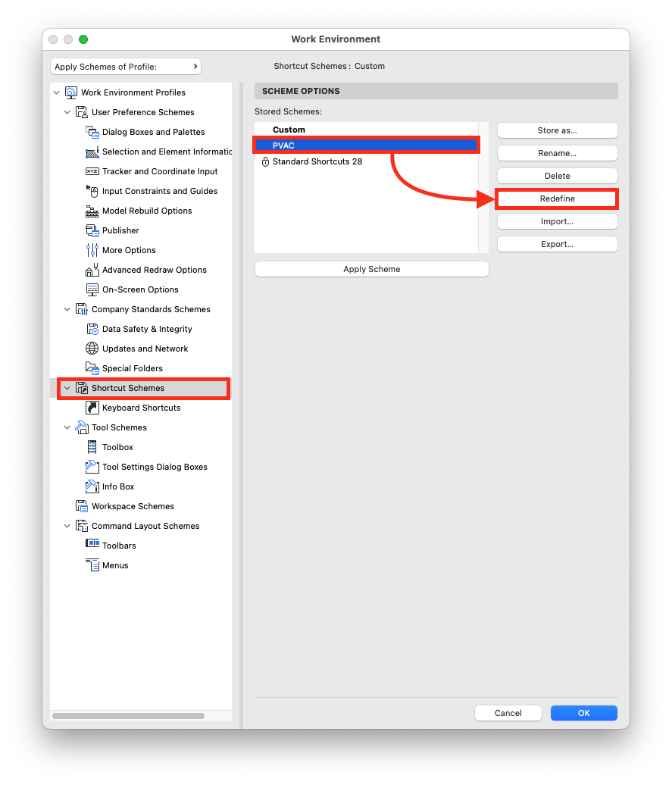
Task: Collapse the Shortcut Schemes branch
Action: point(67,388)
